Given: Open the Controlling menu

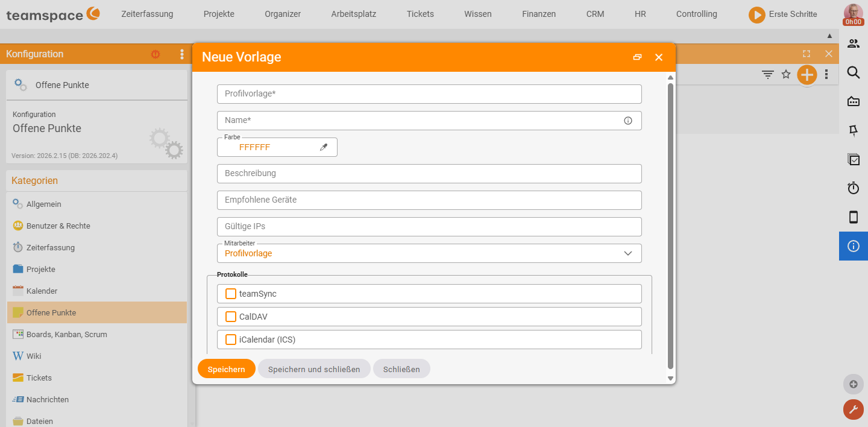Looking at the screenshot, I should click(x=697, y=14).
